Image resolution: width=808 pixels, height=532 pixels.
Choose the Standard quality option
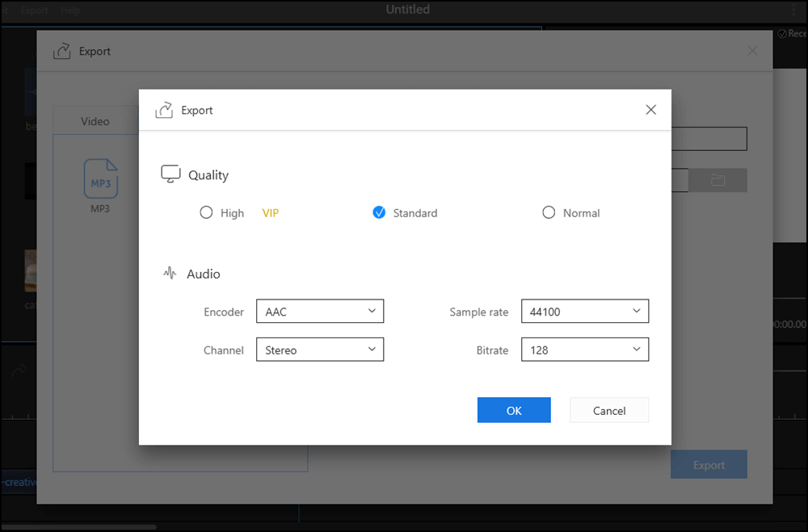pyautogui.click(x=379, y=213)
